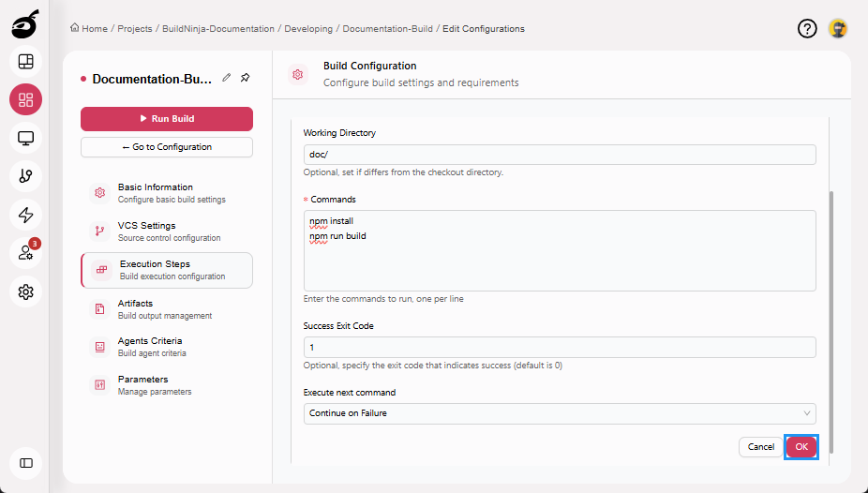Click inside the Commands text area

560,250
